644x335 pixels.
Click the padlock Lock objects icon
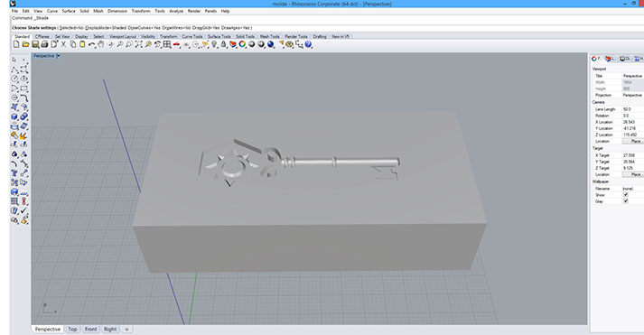[x=223, y=44]
